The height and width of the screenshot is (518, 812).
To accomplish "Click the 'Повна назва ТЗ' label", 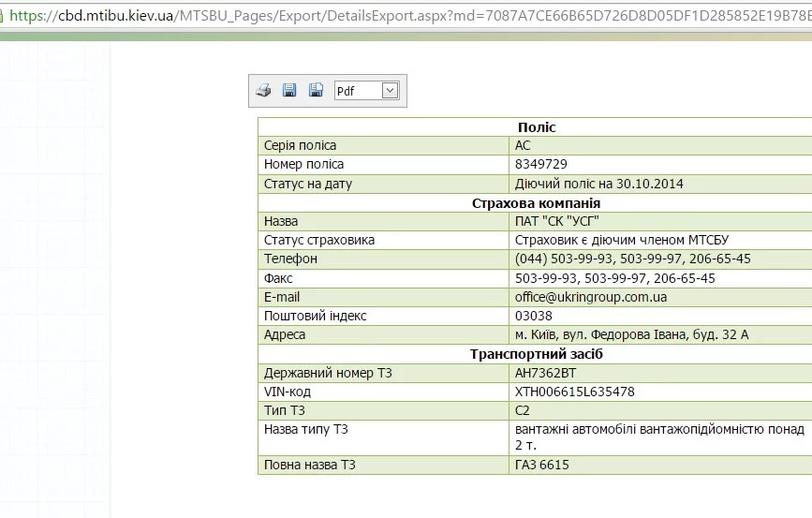I will (x=310, y=465).
